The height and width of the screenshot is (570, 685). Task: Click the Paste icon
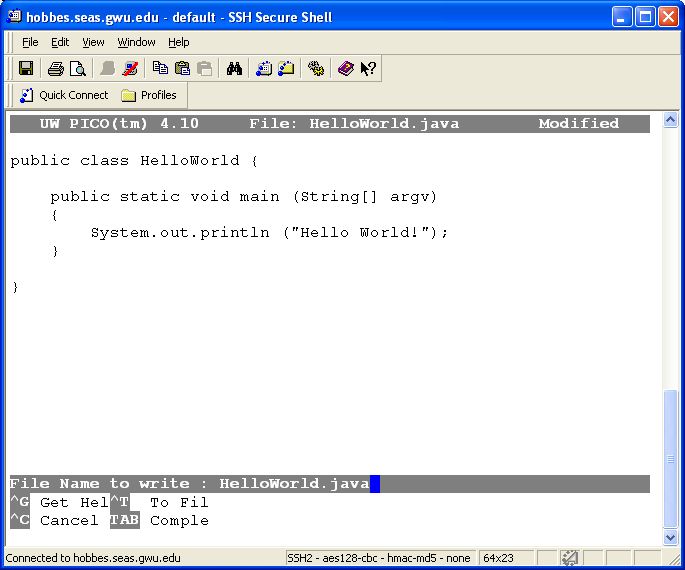(182, 69)
